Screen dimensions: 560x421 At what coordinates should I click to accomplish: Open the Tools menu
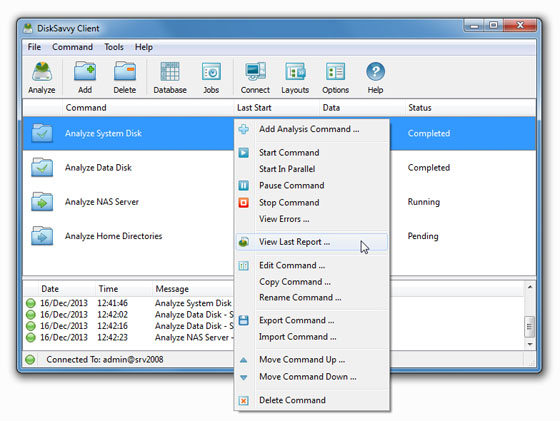tap(114, 47)
